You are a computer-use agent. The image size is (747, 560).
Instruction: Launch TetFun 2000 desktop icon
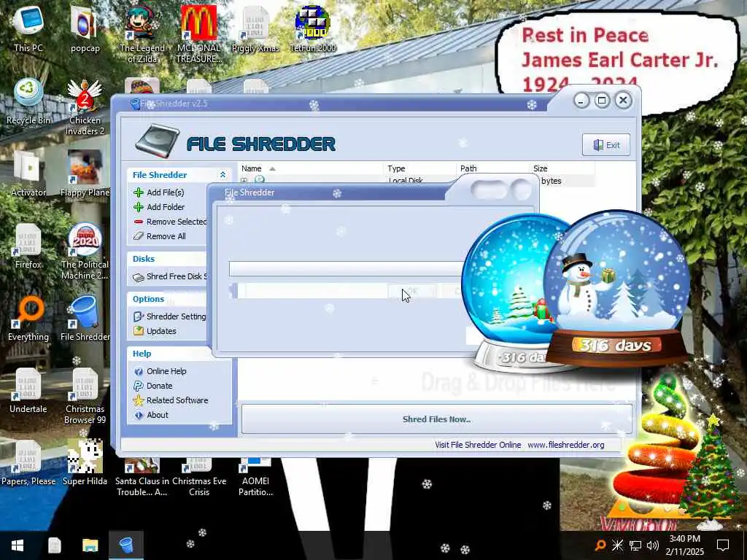click(x=312, y=28)
